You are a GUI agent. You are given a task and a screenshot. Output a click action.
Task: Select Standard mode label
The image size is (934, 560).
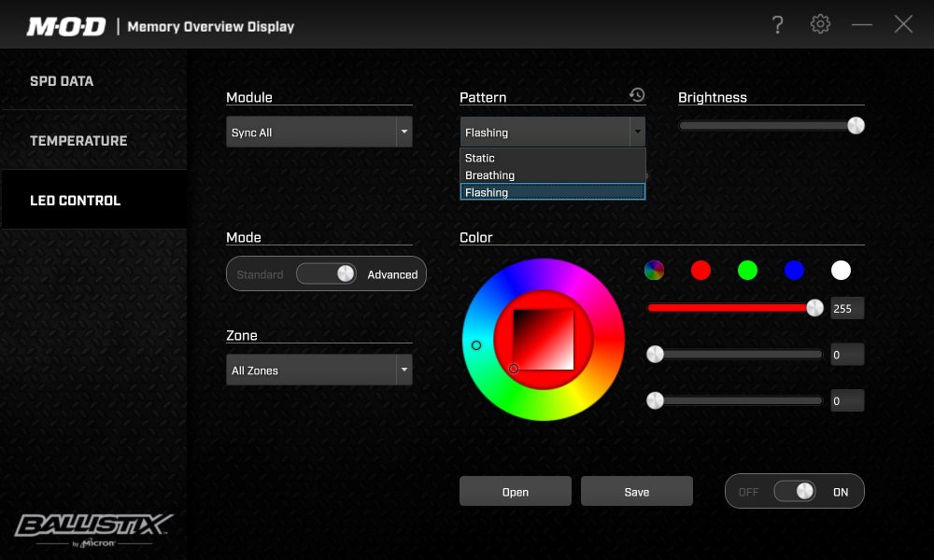(x=260, y=274)
